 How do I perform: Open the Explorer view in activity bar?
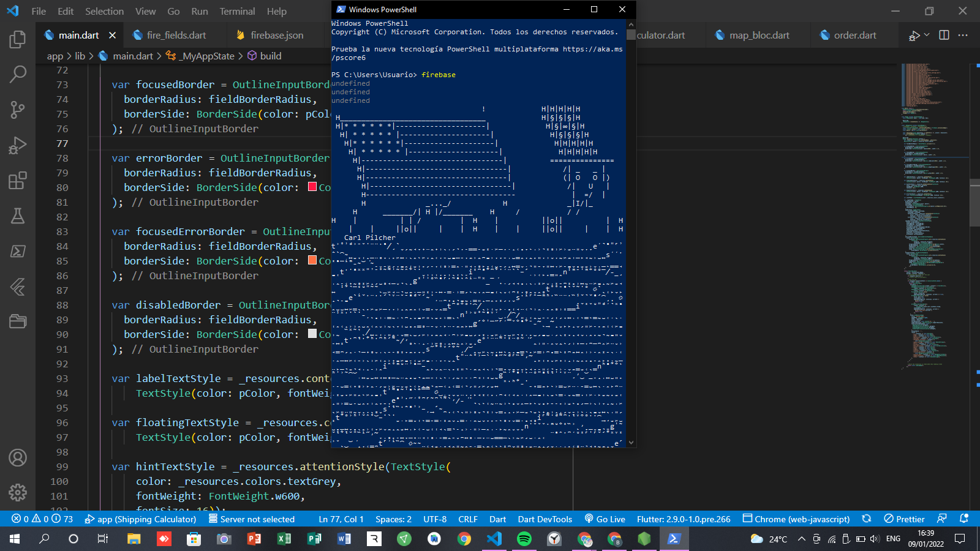click(18, 40)
